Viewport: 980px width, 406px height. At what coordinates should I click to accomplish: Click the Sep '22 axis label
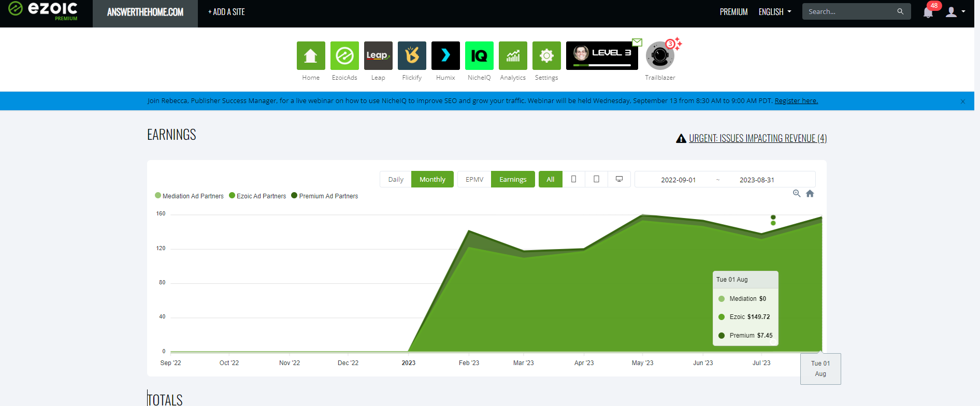point(170,363)
